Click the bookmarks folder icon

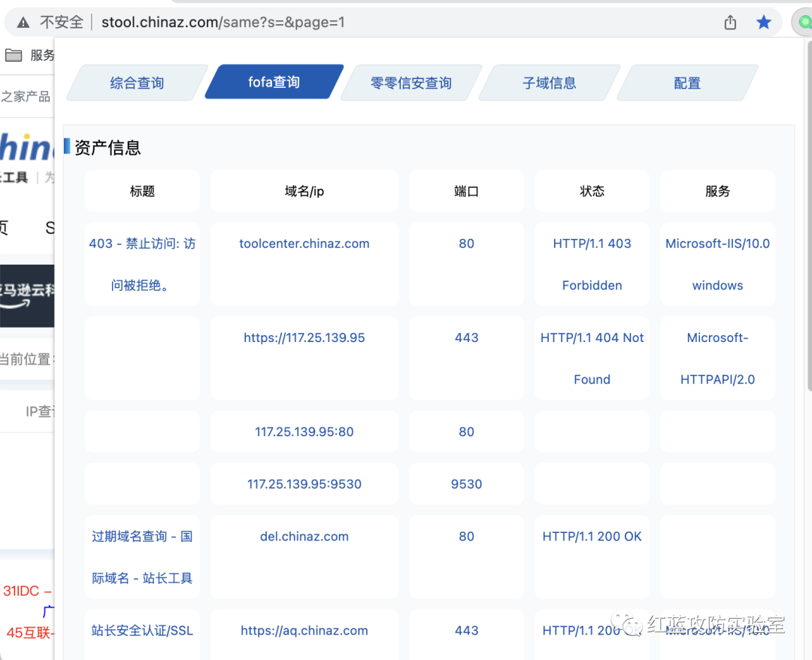(14, 55)
